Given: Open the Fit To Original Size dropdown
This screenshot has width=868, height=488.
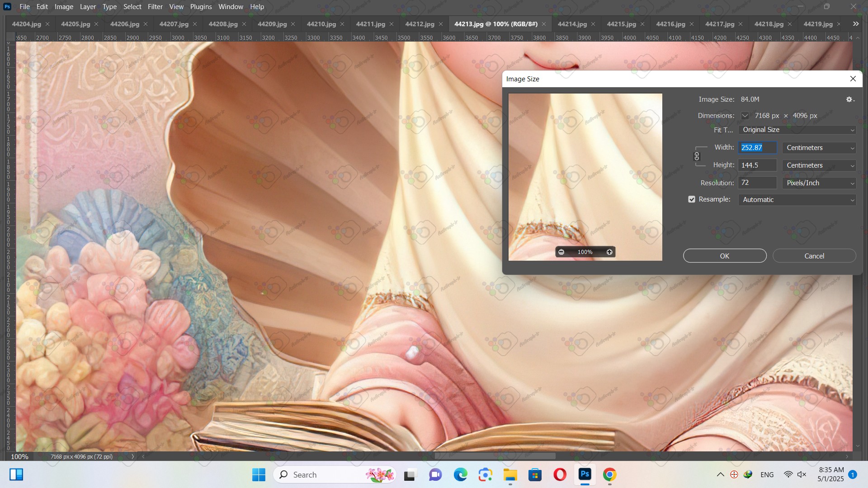Looking at the screenshot, I should (797, 130).
